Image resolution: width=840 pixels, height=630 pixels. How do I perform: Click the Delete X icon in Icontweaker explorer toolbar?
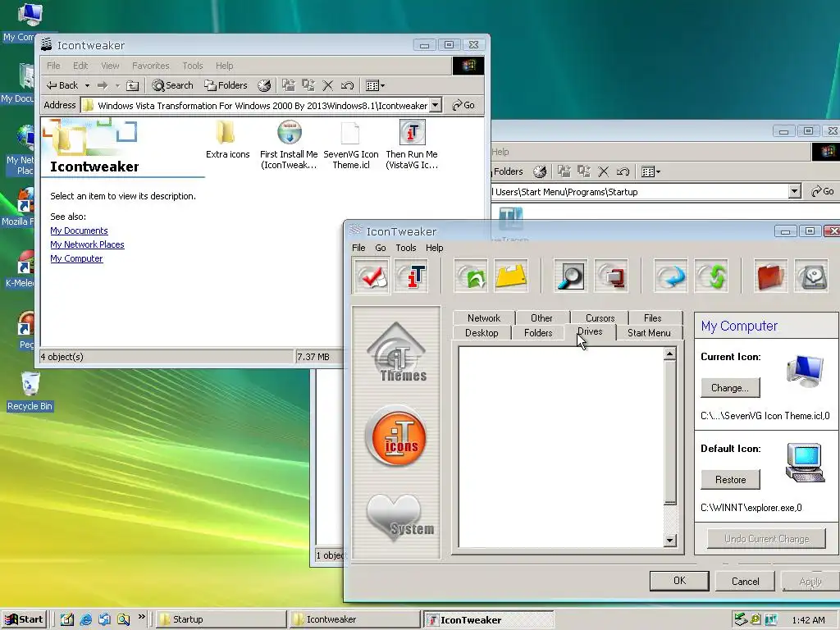click(x=328, y=85)
